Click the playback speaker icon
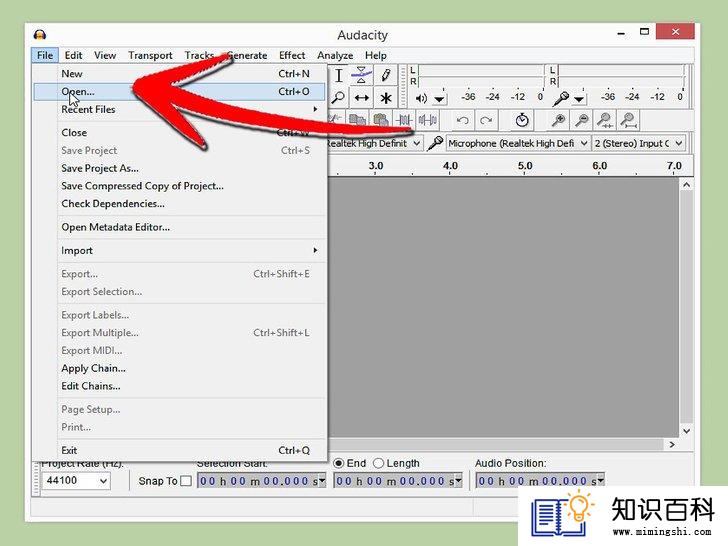The image size is (728, 546). [x=421, y=98]
